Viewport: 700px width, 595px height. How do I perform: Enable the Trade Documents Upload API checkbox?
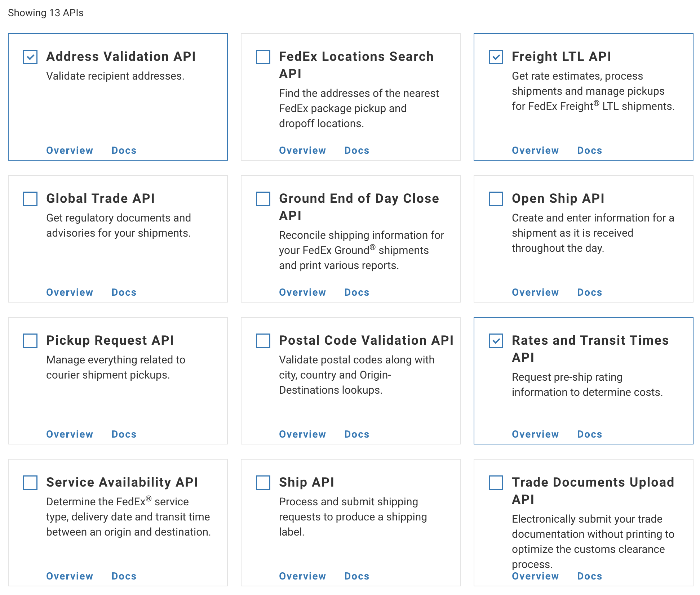pos(496,483)
